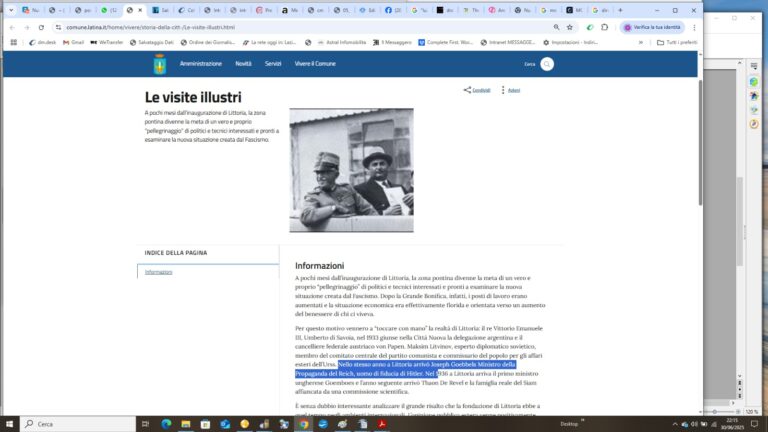Image resolution: width=768 pixels, height=432 pixels.
Task: Open the Windows Start menu
Action: pyautogui.click(x=10, y=423)
